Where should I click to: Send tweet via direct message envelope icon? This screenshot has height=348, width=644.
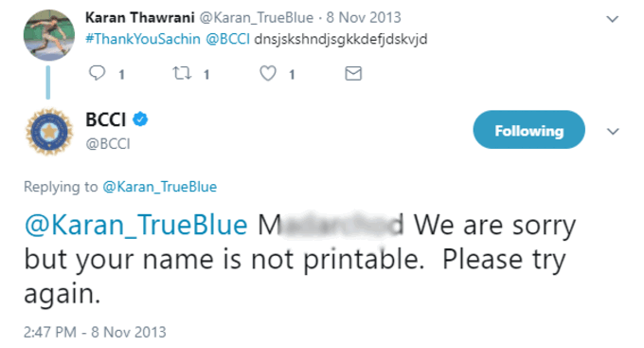[x=353, y=73]
